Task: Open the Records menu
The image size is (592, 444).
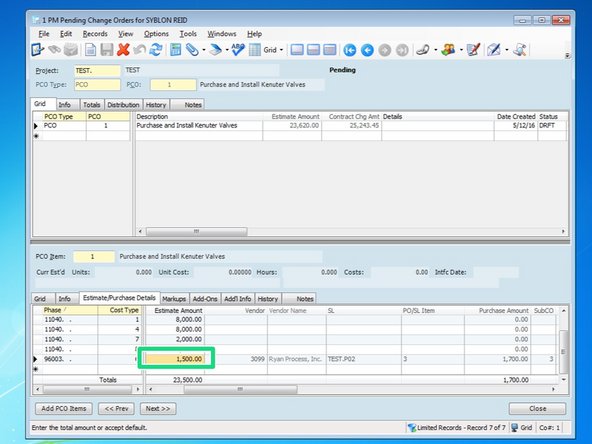Action: coord(95,34)
